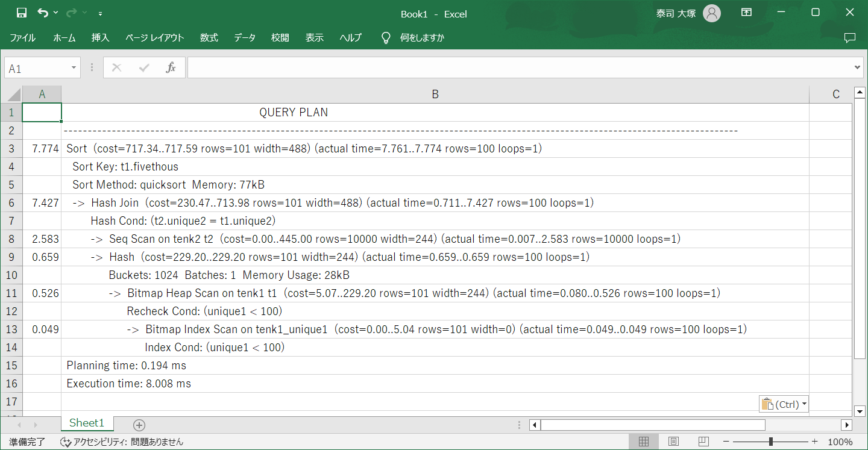Image resolution: width=868 pixels, height=450 pixels.
Task: Click the Sort Key: t1.fivethous cell
Action: pyautogui.click(x=435, y=167)
